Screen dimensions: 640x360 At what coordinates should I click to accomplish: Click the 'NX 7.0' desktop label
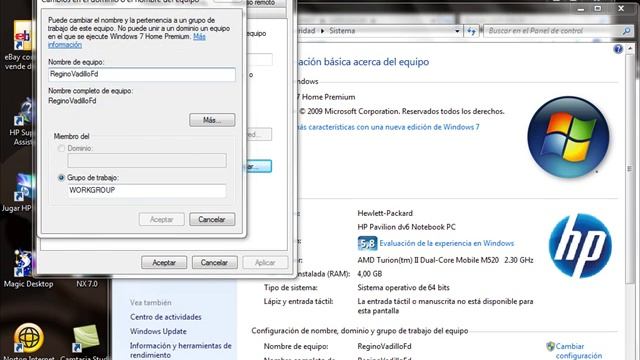point(87,284)
